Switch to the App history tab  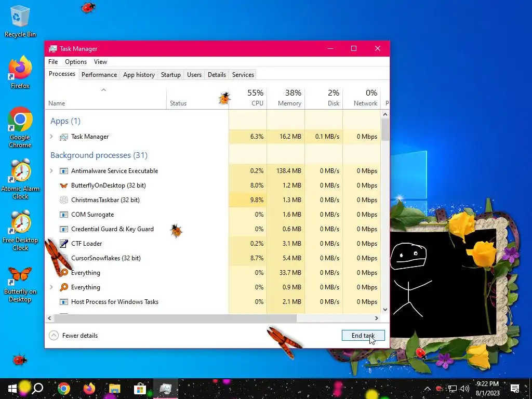tap(139, 75)
